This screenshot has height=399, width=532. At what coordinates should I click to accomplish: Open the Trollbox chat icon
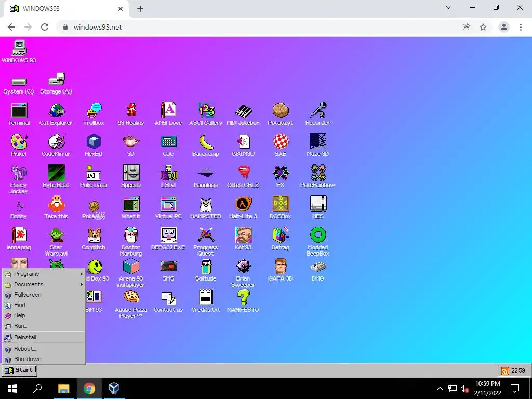pyautogui.click(x=94, y=114)
